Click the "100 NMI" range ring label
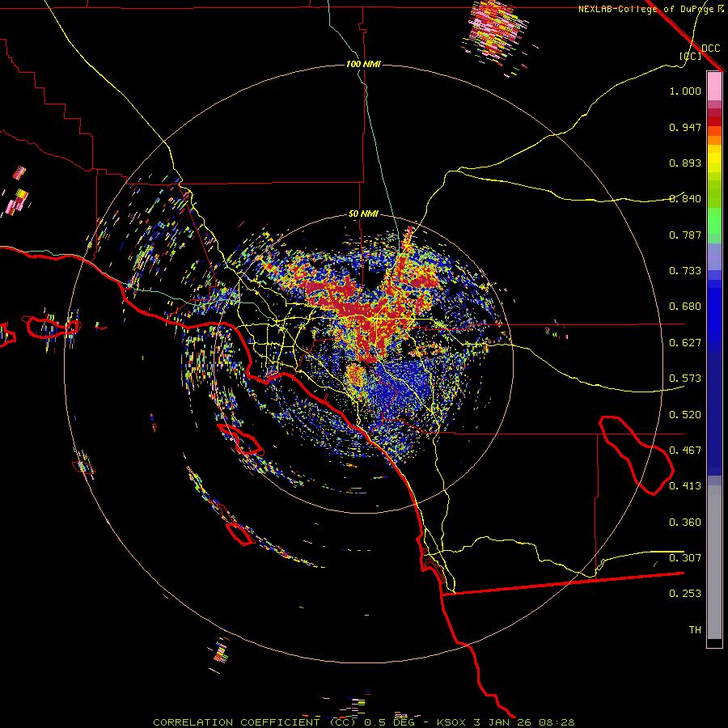Screen dimensions: 728x728 point(363,64)
